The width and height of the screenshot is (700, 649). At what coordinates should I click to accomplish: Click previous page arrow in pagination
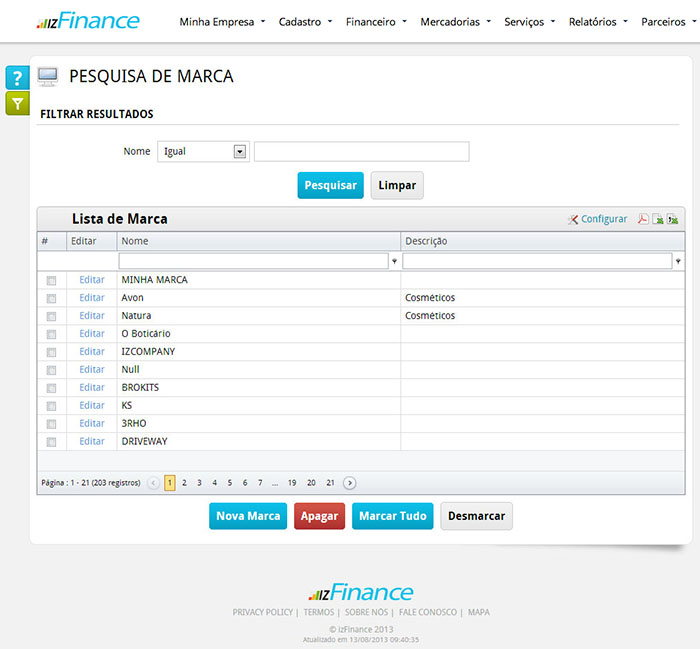click(153, 483)
